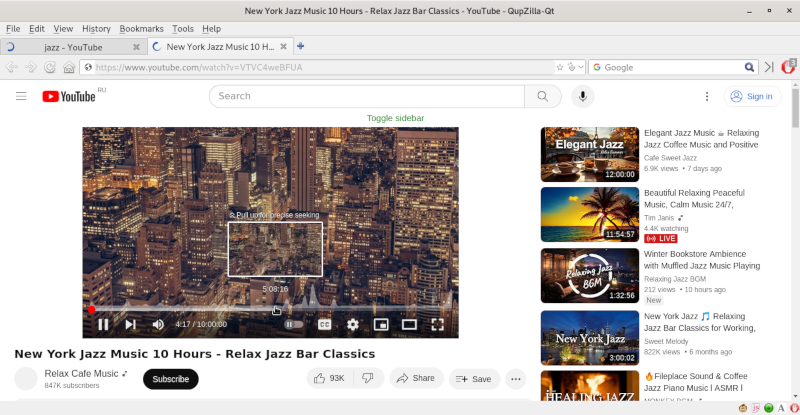The image size is (800, 415).
Task: Click Cafe Sweet Jazz channel name
Action: [670, 158]
